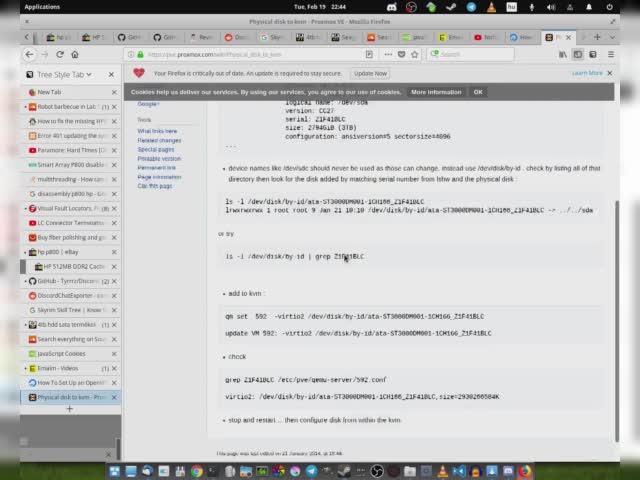
Task: Bookmark this page with the star icon
Action: coord(415,54)
